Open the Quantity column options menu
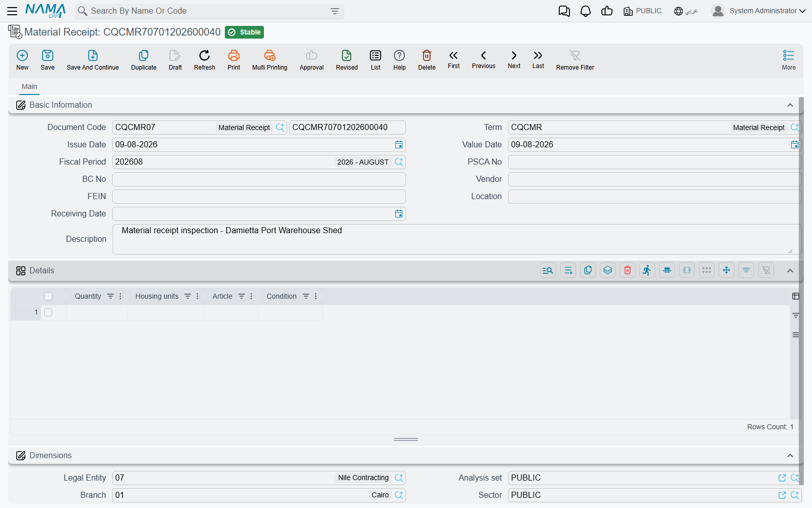This screenshot has height=508, width=812. pos(120,296)
